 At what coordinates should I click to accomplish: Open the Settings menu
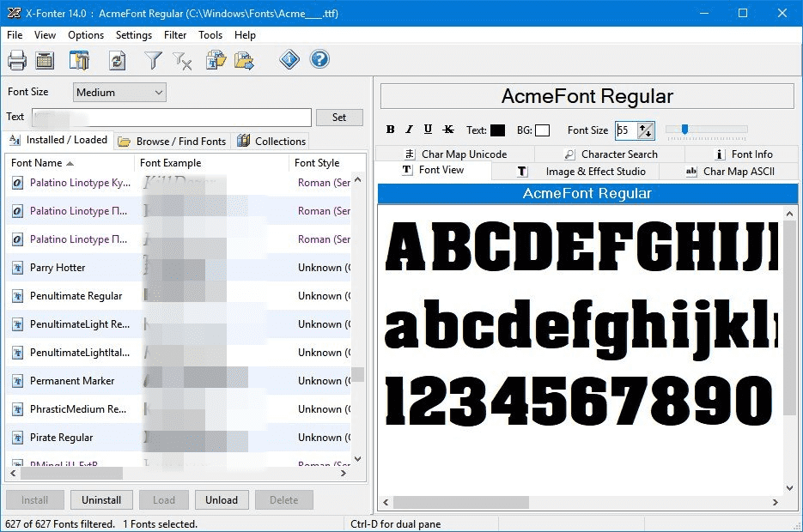point(134,35)
